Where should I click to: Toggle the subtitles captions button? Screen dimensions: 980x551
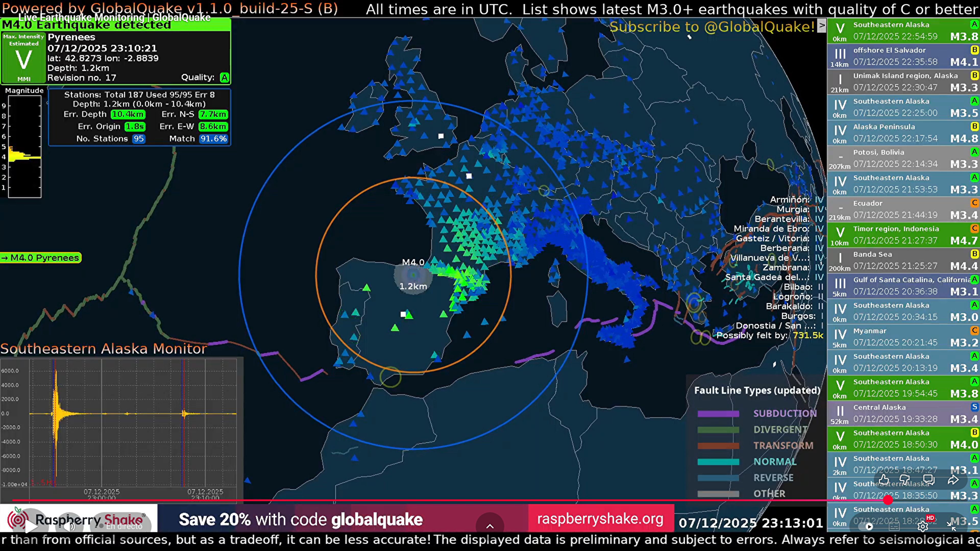(894, 527)
